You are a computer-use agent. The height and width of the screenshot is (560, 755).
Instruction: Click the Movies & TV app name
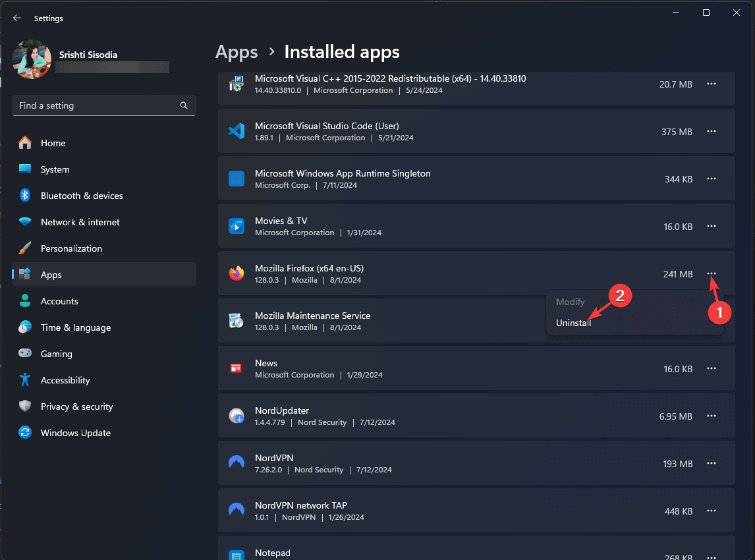(x=281, y=221)
